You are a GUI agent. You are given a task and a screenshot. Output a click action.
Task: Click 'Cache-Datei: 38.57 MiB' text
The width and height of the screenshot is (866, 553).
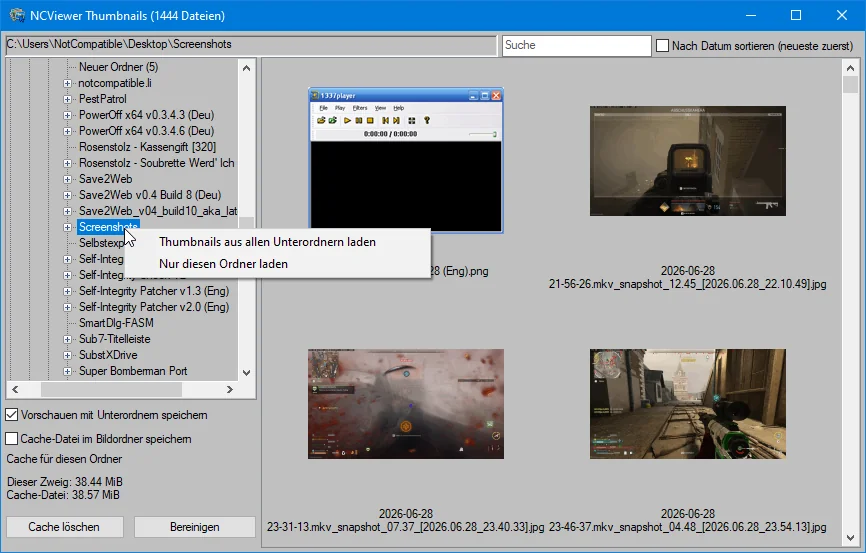click(x=63, y=495)
